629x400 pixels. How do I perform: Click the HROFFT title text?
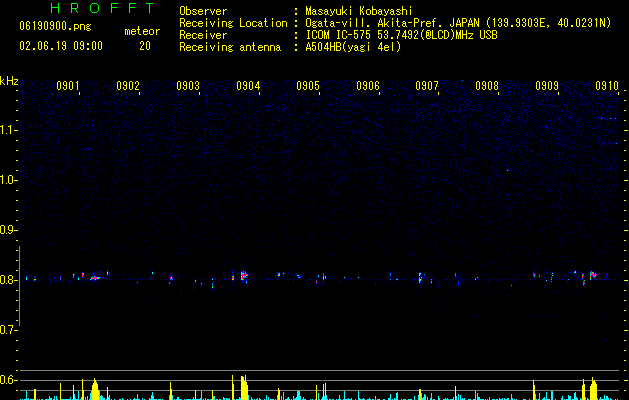click(x=103, y=8)
